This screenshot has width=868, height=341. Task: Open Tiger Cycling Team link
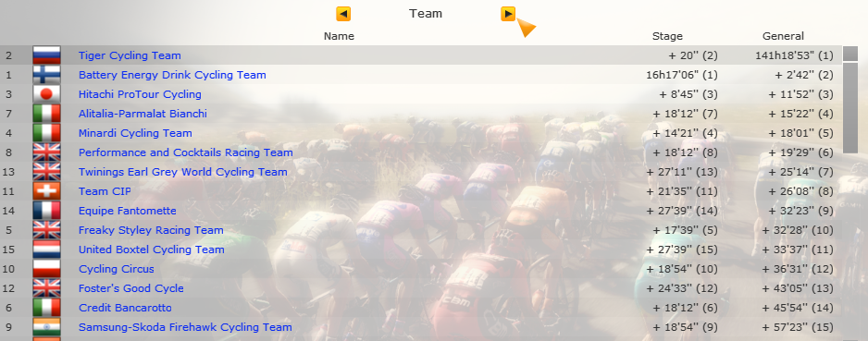(130, 55)
